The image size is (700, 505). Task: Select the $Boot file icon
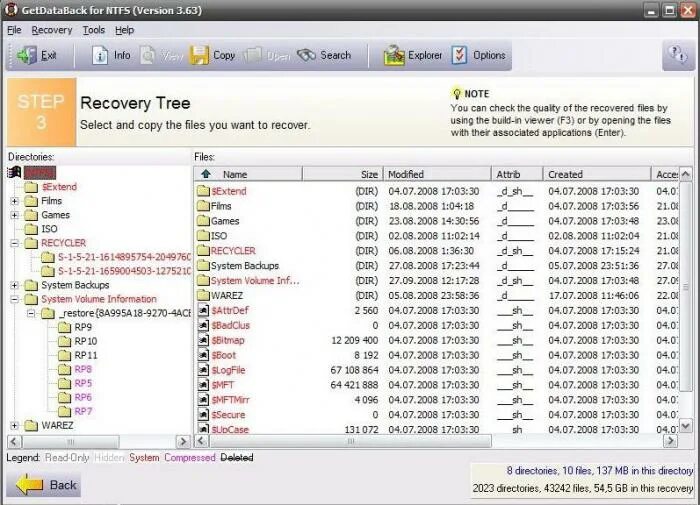(203, 355)
